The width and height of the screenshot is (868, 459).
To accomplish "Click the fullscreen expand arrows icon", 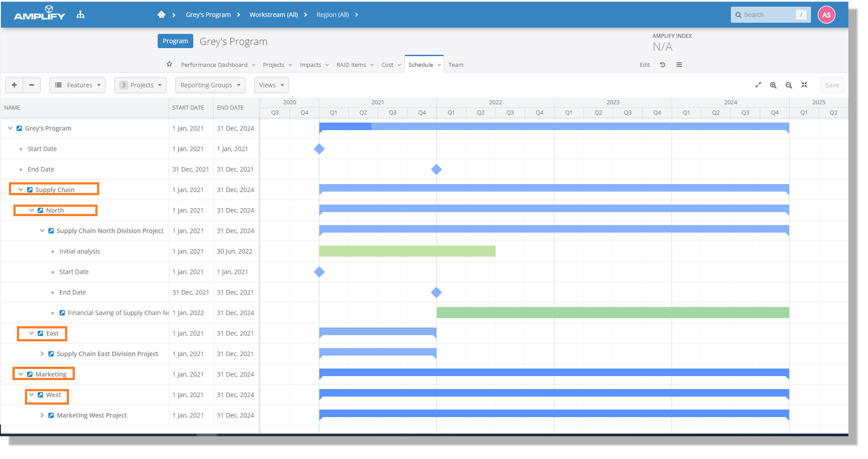I will tap(758, 85).
